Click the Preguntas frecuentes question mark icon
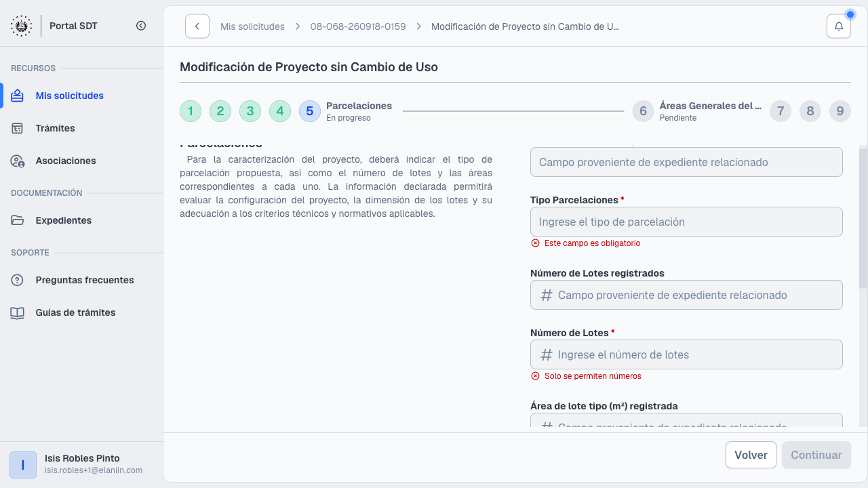 coord(18,280)
